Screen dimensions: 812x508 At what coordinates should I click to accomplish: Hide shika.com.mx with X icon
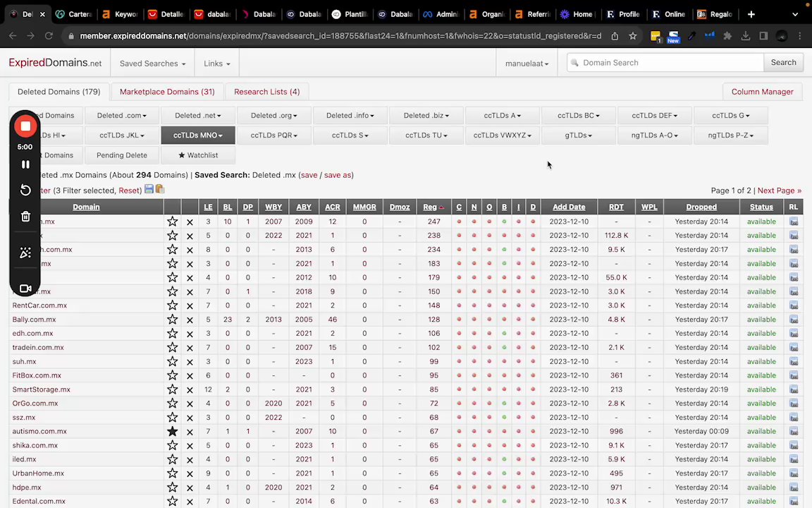(x=190, y=446)
